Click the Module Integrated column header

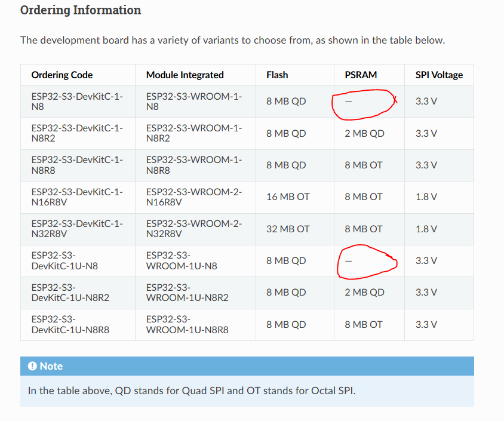(185, 75)
